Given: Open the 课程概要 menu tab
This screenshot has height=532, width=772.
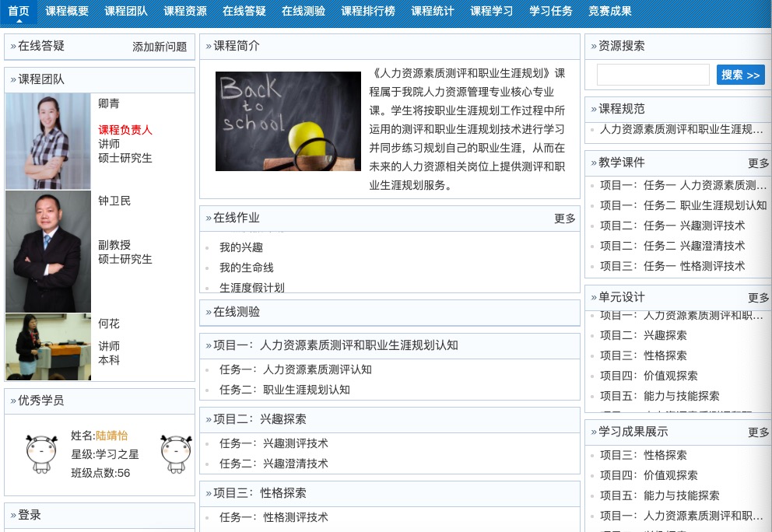Looking at the screenshot, I should pyautogui.click(x=67, y=11).
